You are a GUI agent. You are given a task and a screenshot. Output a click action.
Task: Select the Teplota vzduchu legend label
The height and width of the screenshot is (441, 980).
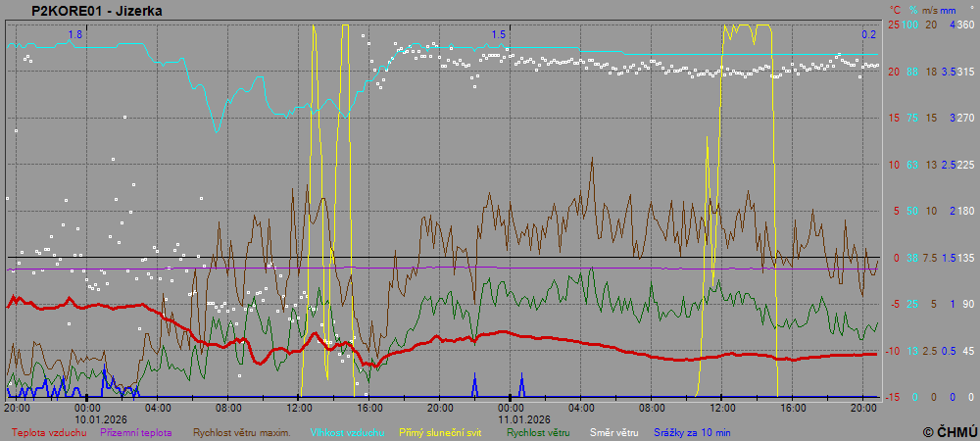49,431
